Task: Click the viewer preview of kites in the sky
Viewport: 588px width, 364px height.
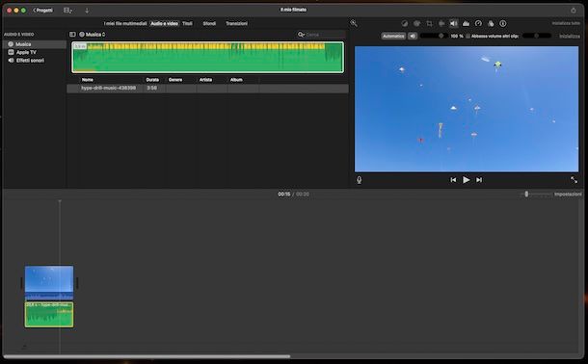Action: click(x=467, y=109)
